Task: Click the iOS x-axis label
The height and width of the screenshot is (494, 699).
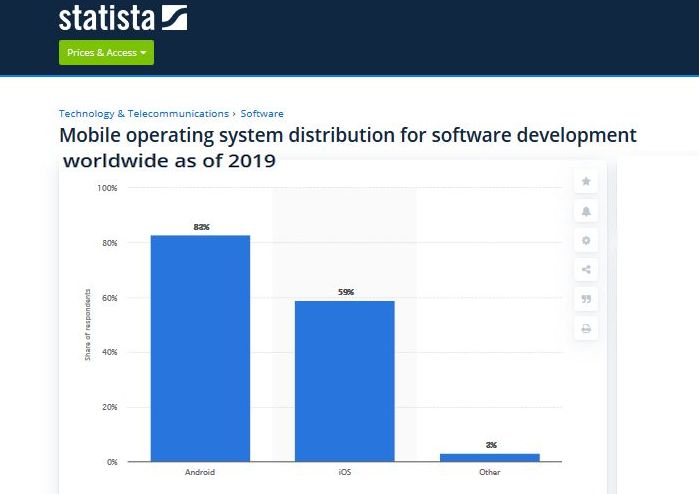Action: coord(344,472)
